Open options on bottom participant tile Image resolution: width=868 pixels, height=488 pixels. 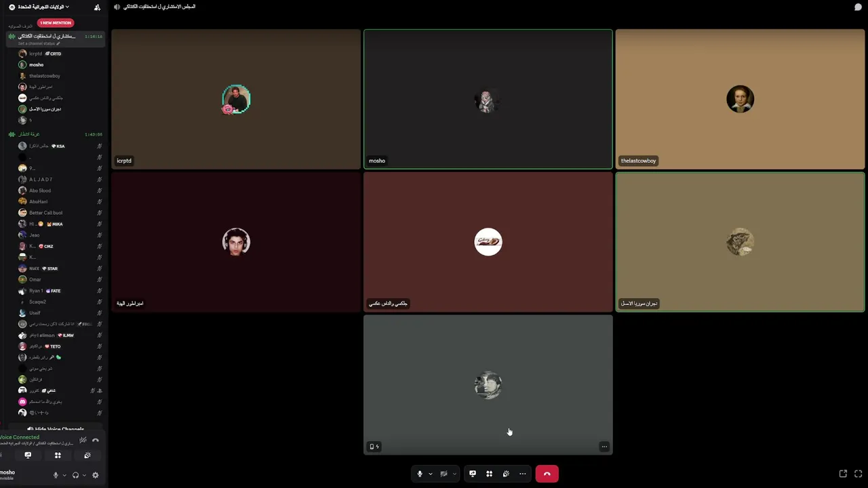click(604, 446)
